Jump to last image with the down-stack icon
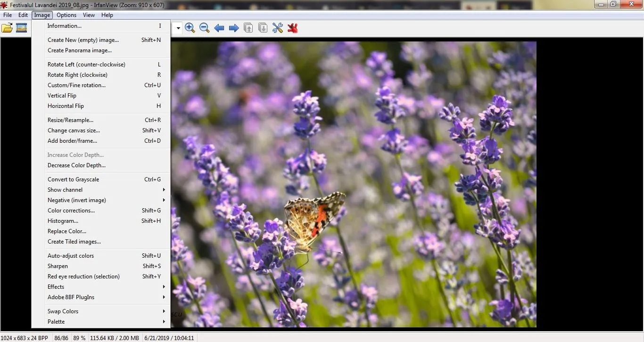This screenshot has height=342, width=644. [263, 27]
